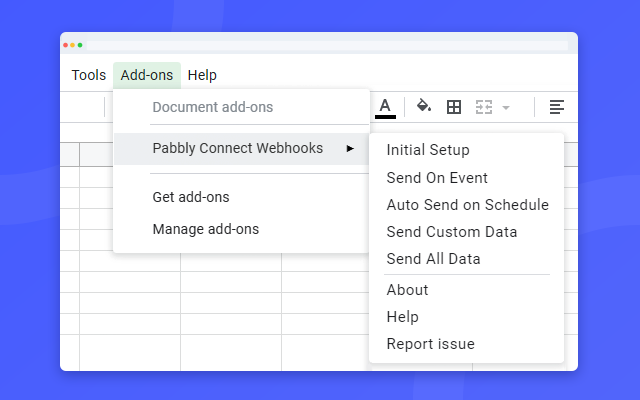The width and height of the screenshot is (640, 400).
Task: Choose Get add-ons
Action: (191, 197)
